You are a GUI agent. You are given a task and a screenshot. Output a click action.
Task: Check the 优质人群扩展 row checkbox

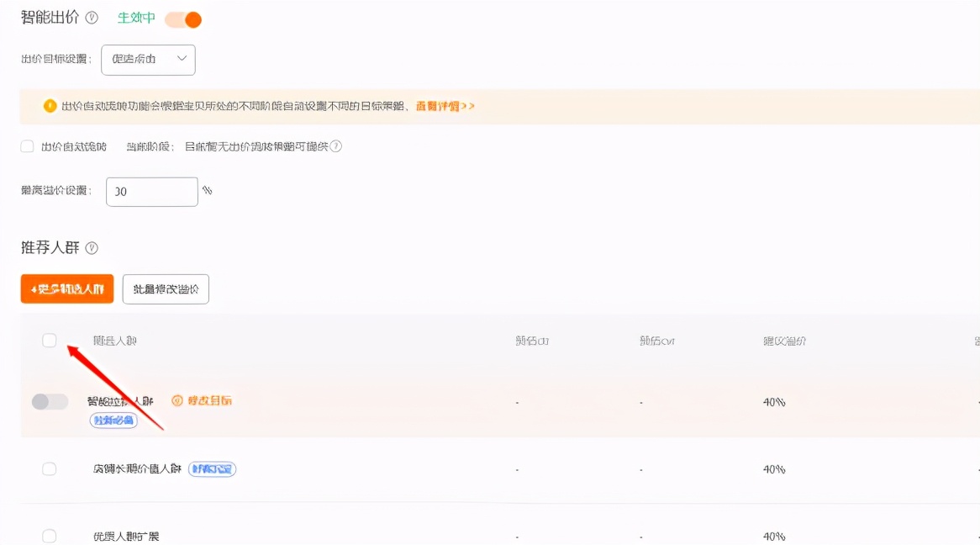[x=50, y=536]
